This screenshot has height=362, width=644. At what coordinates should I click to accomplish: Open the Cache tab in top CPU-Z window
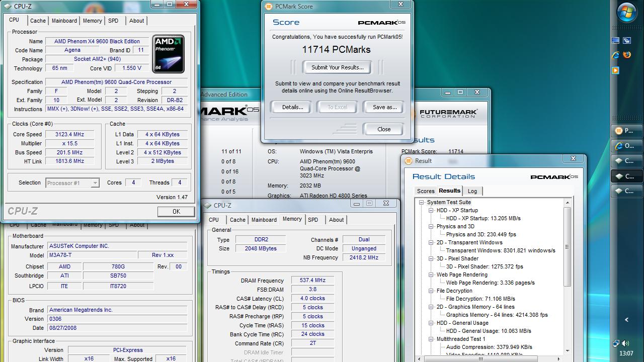coord(38,21)
